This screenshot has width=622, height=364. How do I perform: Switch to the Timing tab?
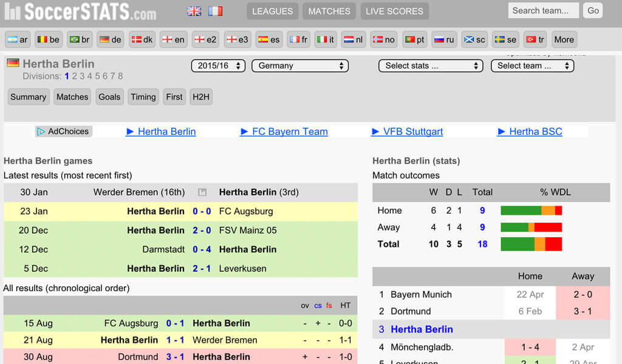pyautogui.click(x=143, y=97)
